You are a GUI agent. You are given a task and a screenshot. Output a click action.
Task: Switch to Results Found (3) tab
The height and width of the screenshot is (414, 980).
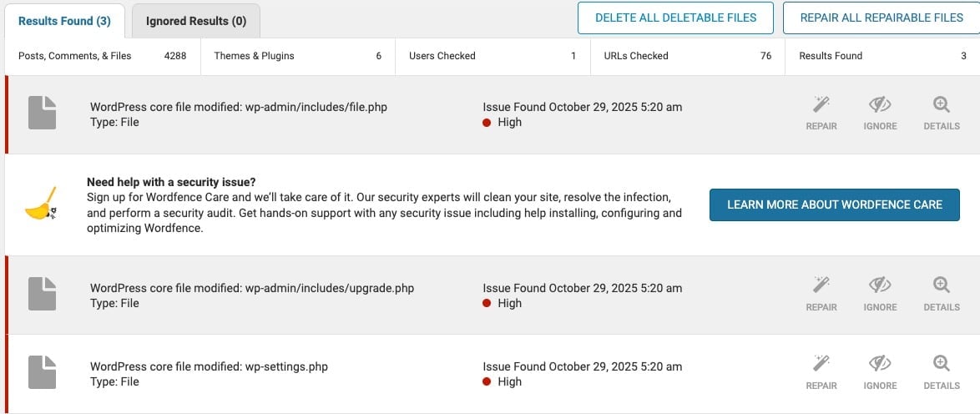pyautogui.click(x=64, y=21)
